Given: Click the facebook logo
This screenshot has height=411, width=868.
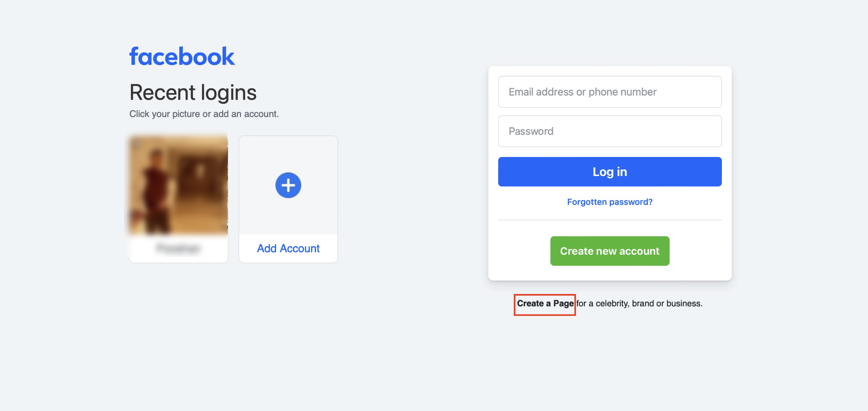Looking at the screenshot, I should coord(182,56).
